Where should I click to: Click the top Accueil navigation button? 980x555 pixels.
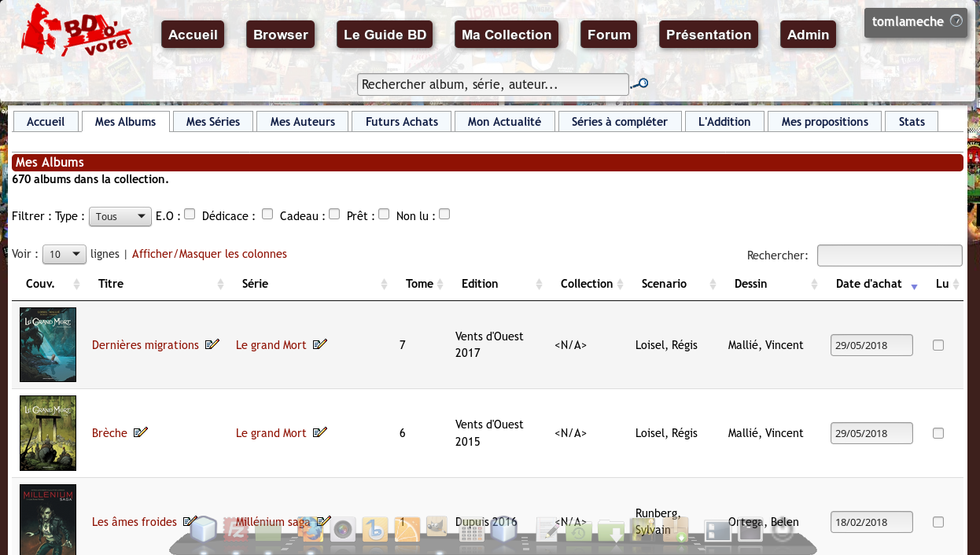[x=193, y=35]
